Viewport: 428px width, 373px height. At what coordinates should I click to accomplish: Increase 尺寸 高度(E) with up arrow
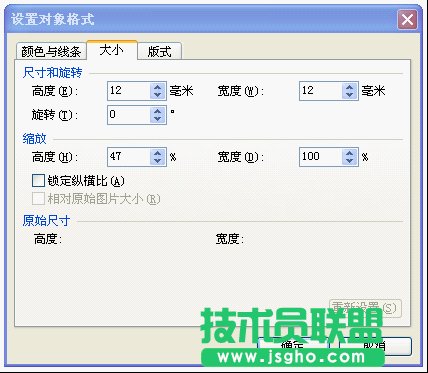[158, 86]
